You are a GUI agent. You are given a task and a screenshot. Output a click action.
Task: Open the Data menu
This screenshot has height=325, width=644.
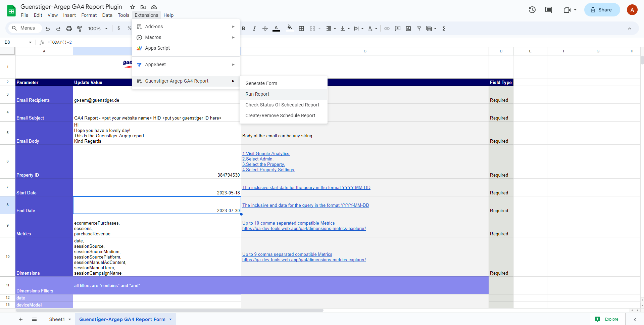107,15
